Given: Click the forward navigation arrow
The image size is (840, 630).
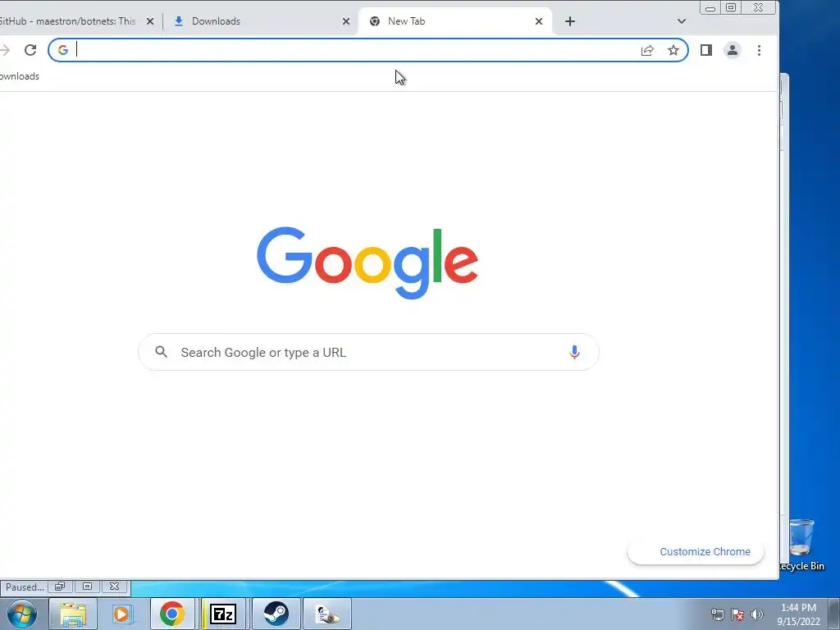Looking at the screenshot, I should coord(5,50).
